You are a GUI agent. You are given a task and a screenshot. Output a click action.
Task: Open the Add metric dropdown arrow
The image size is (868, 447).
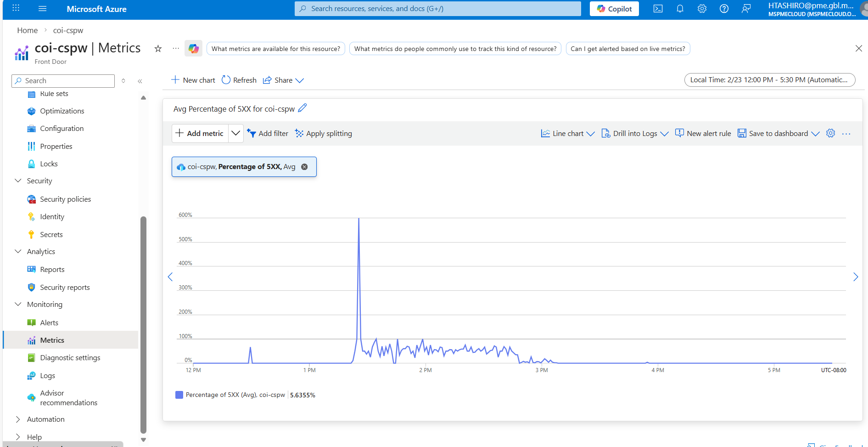click(235, 133)
